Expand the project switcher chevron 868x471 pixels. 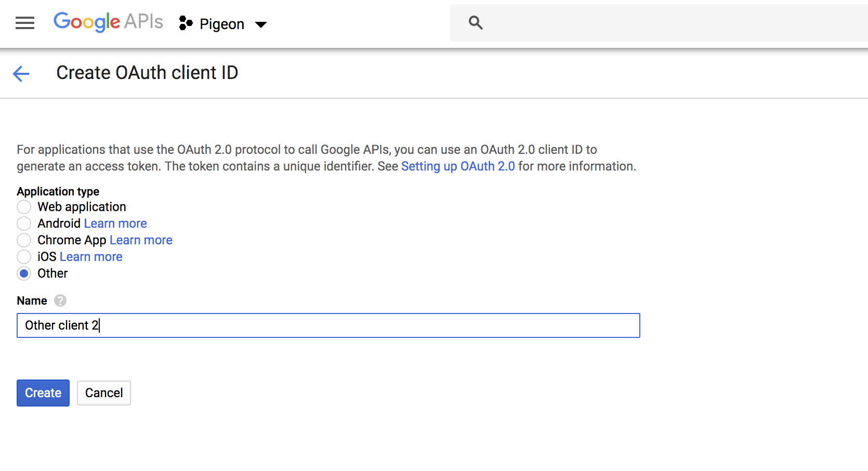tap(261, 24)
